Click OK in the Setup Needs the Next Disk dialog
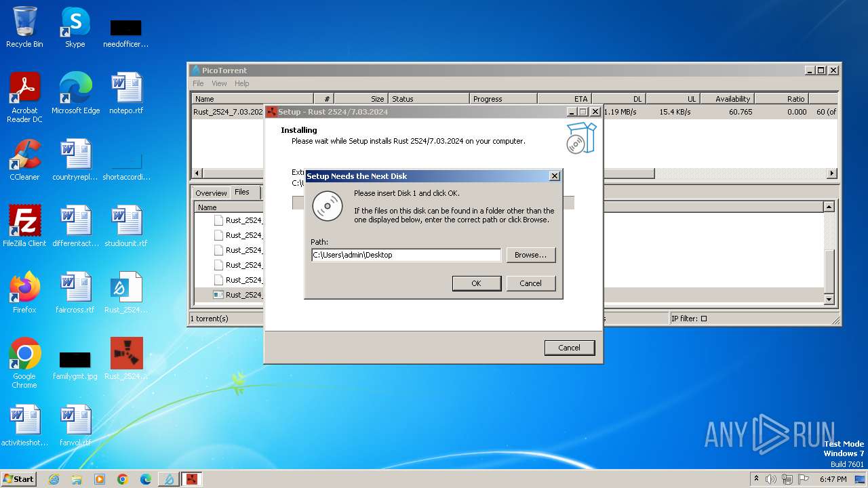The height and width of the screenshot is (488, 868). tap(476, 283)
